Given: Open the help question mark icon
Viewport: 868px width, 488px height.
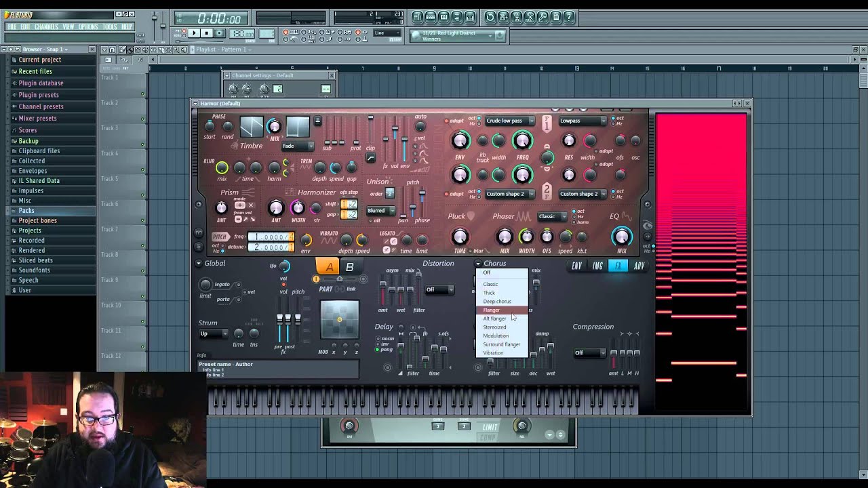Looking at the screenshot, I should point(570,17).
